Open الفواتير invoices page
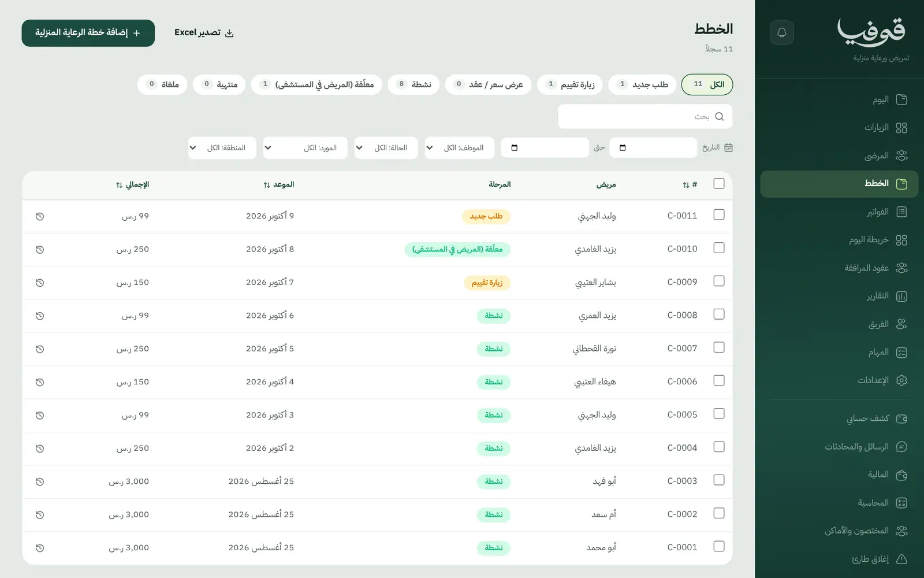924x578 pixels. click(840, 212)
